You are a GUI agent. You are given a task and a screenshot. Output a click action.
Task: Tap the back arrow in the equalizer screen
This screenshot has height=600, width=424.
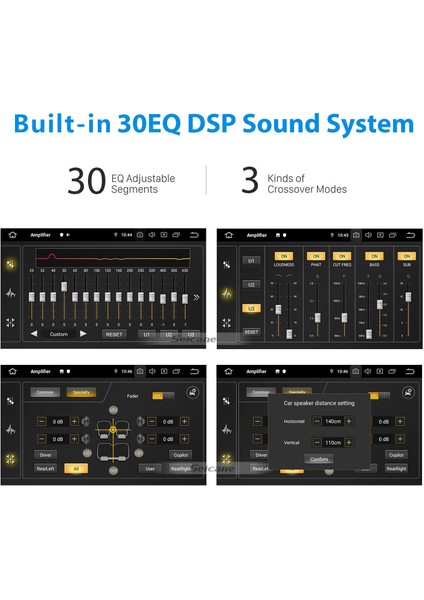click(194, 235)
